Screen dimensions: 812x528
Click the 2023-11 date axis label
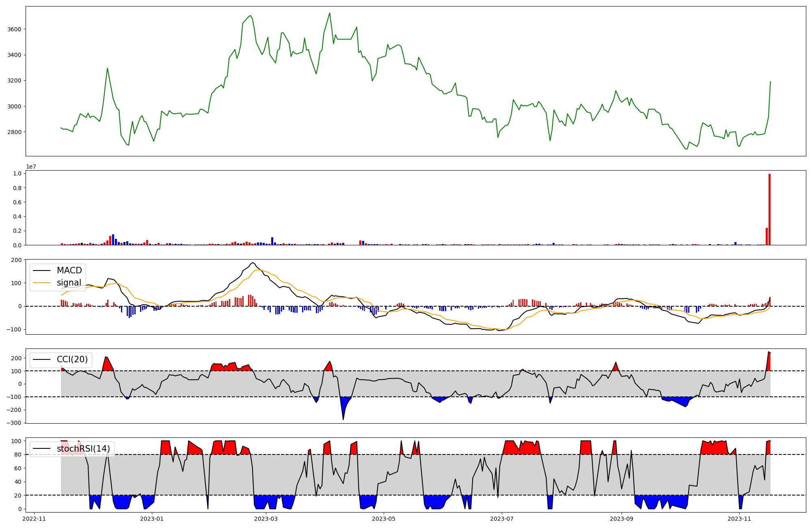(739, 519)
